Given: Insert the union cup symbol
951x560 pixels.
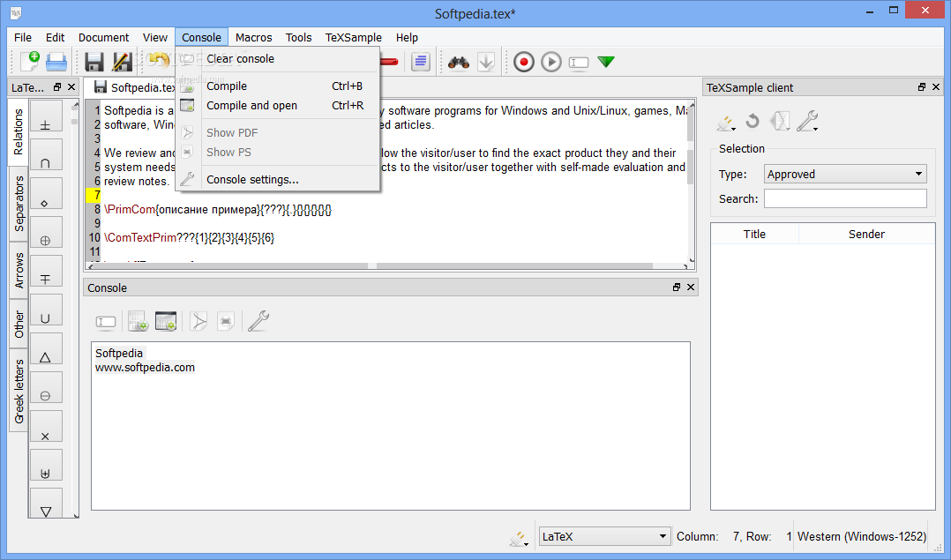Looking at the screenshot, I should 46,310.
